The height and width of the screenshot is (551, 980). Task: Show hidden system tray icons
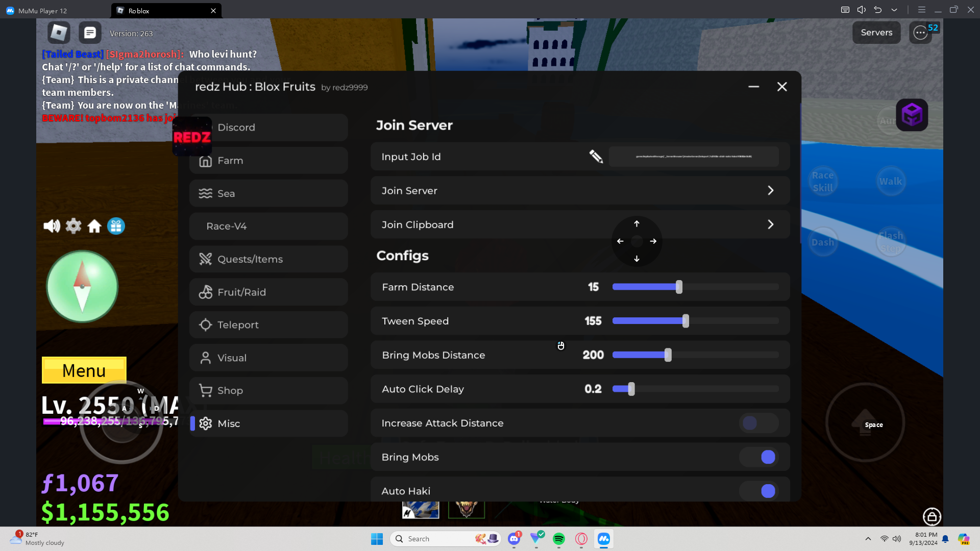pos(868,539)
